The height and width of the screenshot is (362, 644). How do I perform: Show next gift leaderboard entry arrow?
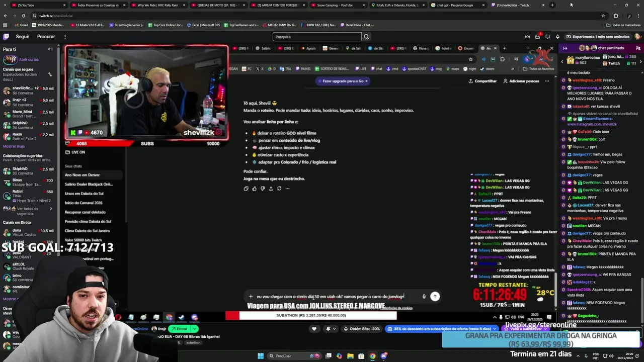(x=641, y=61)
